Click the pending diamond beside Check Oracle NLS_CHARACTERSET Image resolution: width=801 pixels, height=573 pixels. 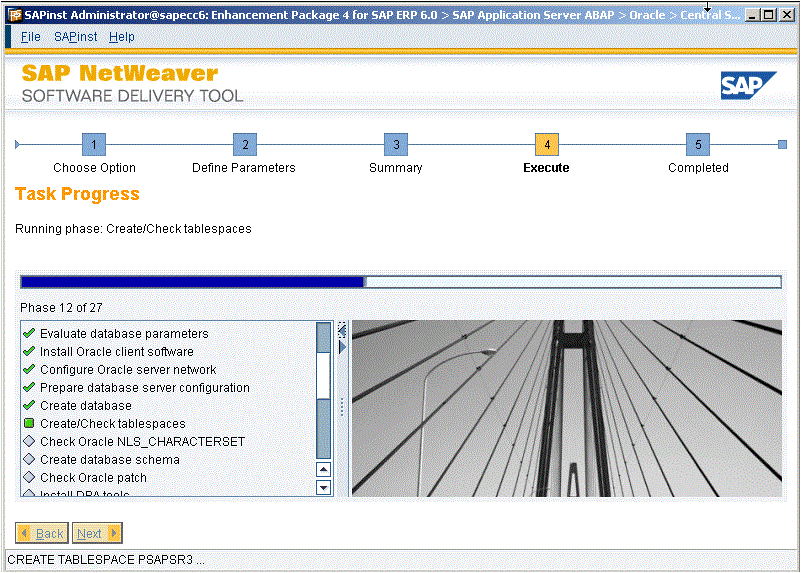click(x=29, y=442)
